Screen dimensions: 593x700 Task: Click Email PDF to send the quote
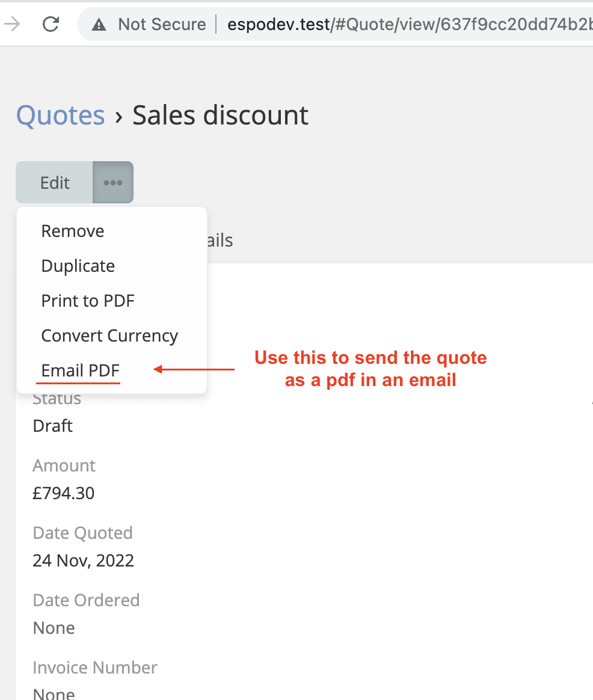(x=81, y=370)
